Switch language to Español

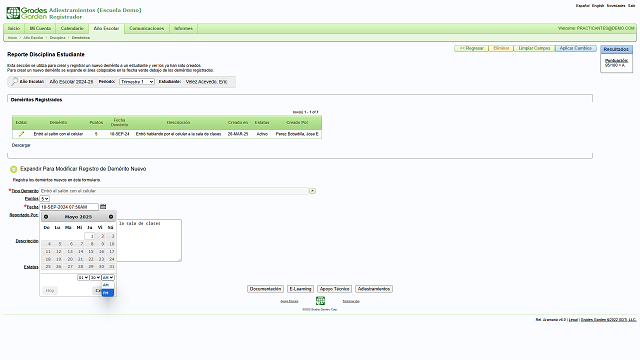582,6
